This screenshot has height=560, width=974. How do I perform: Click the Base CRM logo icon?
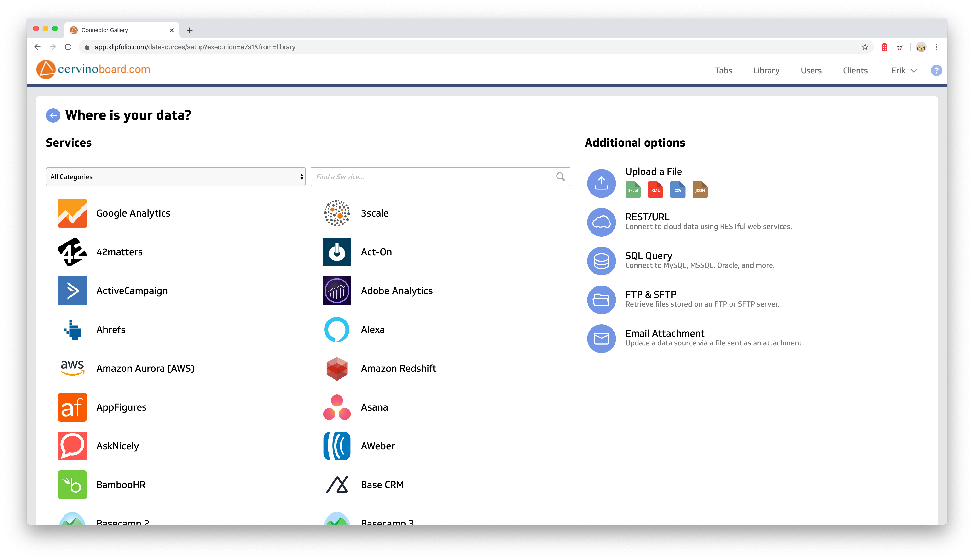[337, 485]
